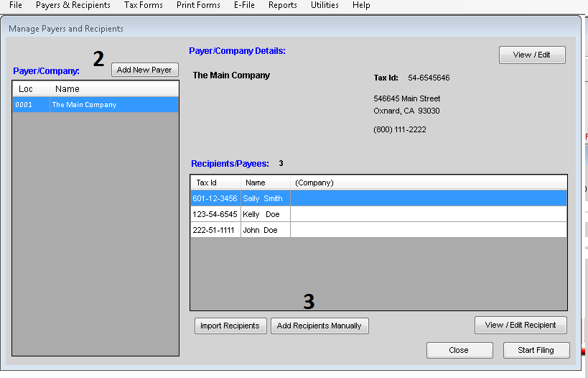
Task: Click the Oxnard, CA 93030 text
Action: click(406, 111)
